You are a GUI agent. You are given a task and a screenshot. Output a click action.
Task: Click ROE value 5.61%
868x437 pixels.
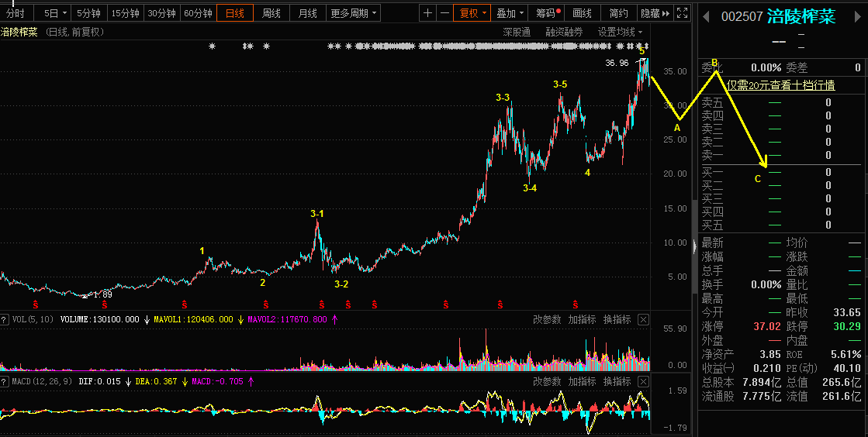coord(846,354)
